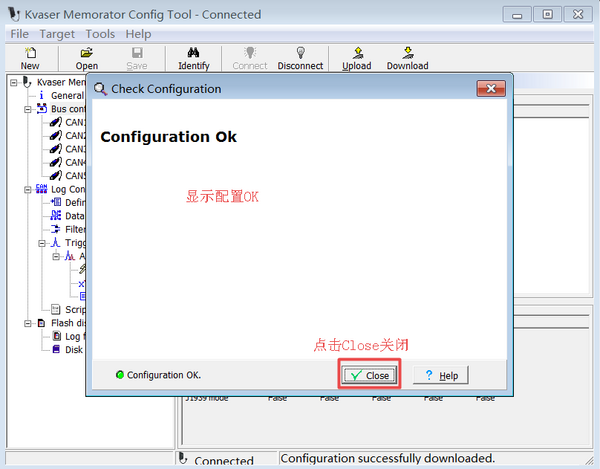Viewport: 600px width, 469px height.
Task: Select the Log files tree item
Action: 75,336
